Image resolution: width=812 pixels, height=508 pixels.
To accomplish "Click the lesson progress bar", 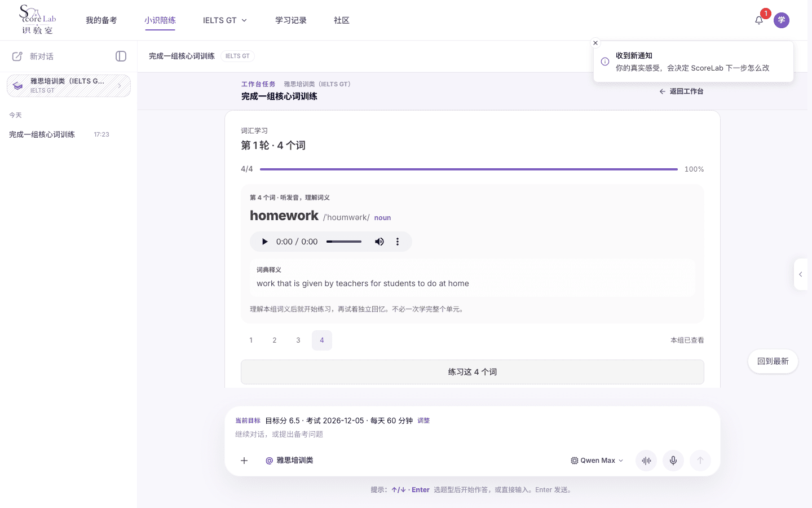I will (x=469, y=169).
